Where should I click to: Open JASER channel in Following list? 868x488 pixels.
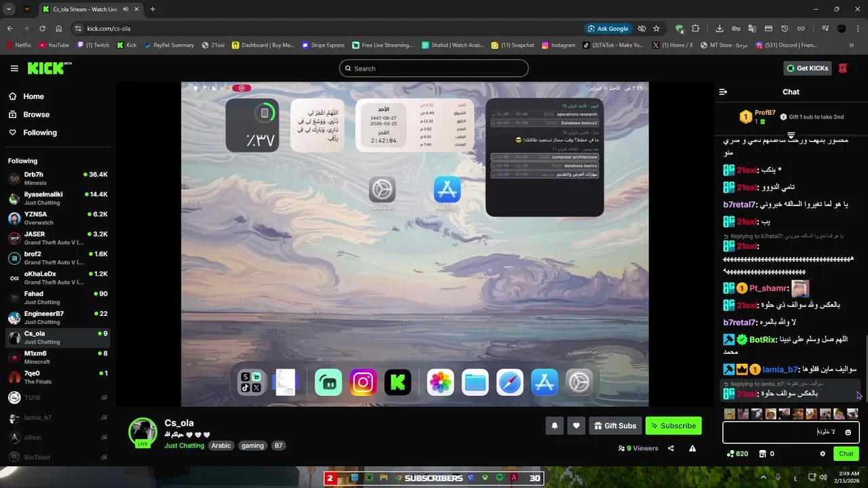58,238
